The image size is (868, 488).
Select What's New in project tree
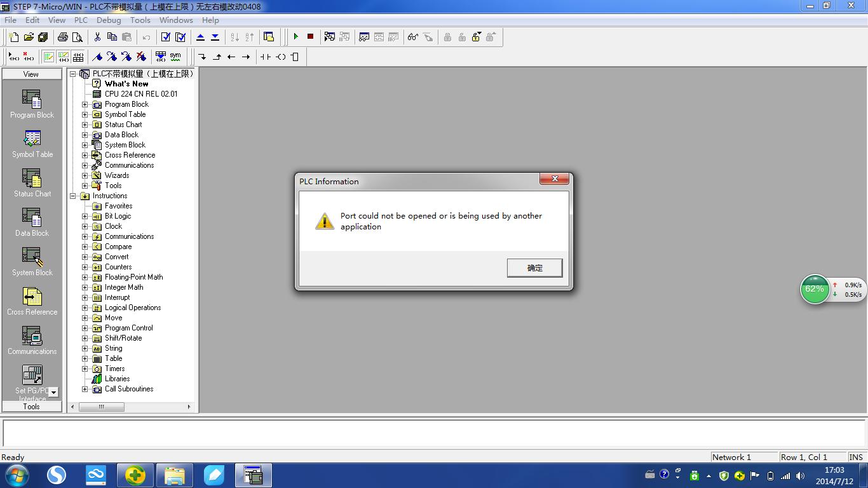[x=126, y=84]
